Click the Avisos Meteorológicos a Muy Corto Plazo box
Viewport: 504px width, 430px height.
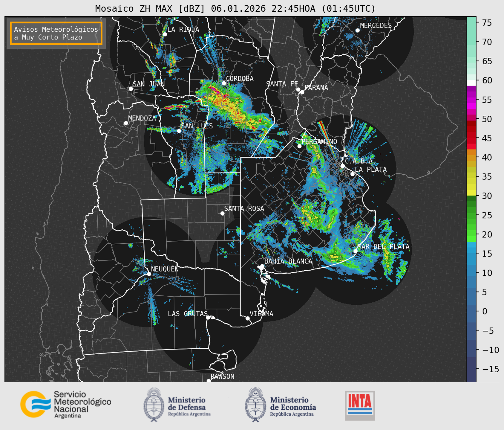56,33
